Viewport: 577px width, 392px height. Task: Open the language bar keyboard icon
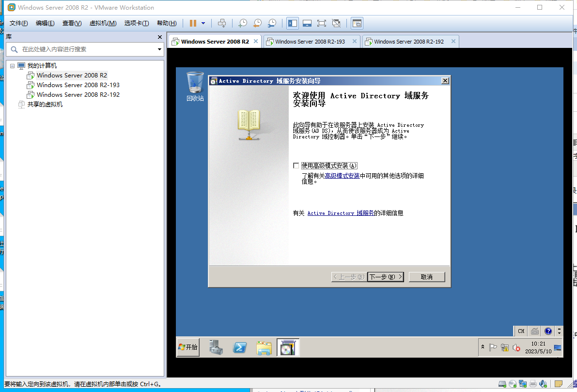pos(535,331)
